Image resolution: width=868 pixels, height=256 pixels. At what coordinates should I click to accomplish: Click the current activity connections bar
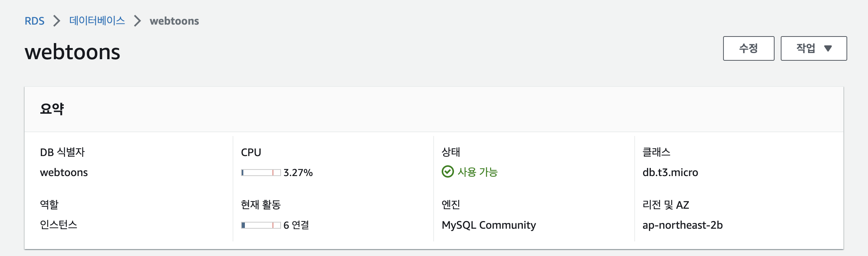click(261, 225)
